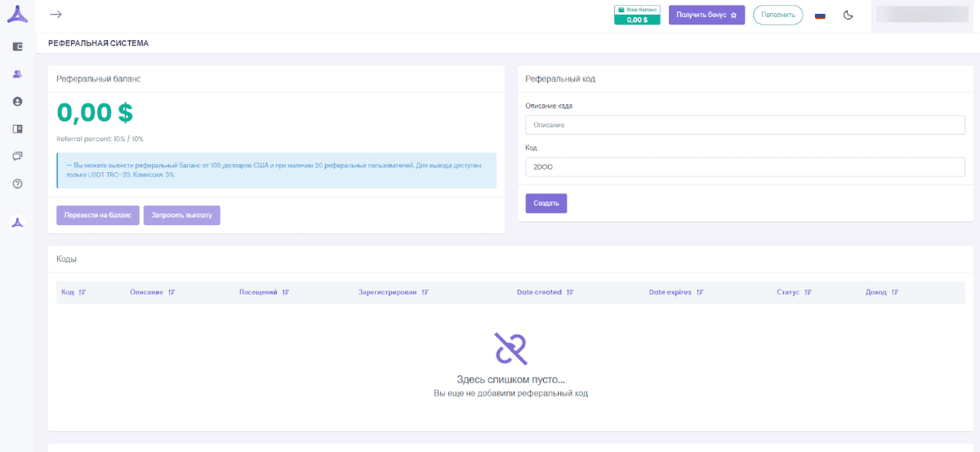
Task: Focus the "Описание" code description field
Action: pos(745,125)
